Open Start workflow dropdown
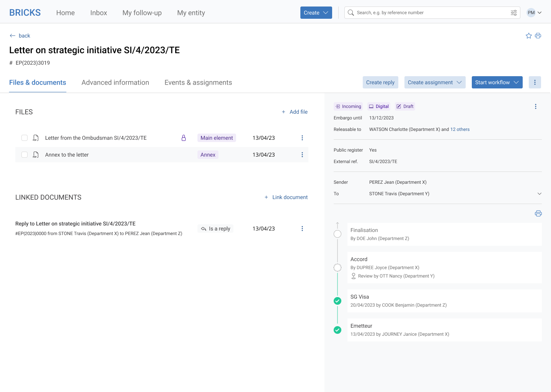 tap(497, 82)
